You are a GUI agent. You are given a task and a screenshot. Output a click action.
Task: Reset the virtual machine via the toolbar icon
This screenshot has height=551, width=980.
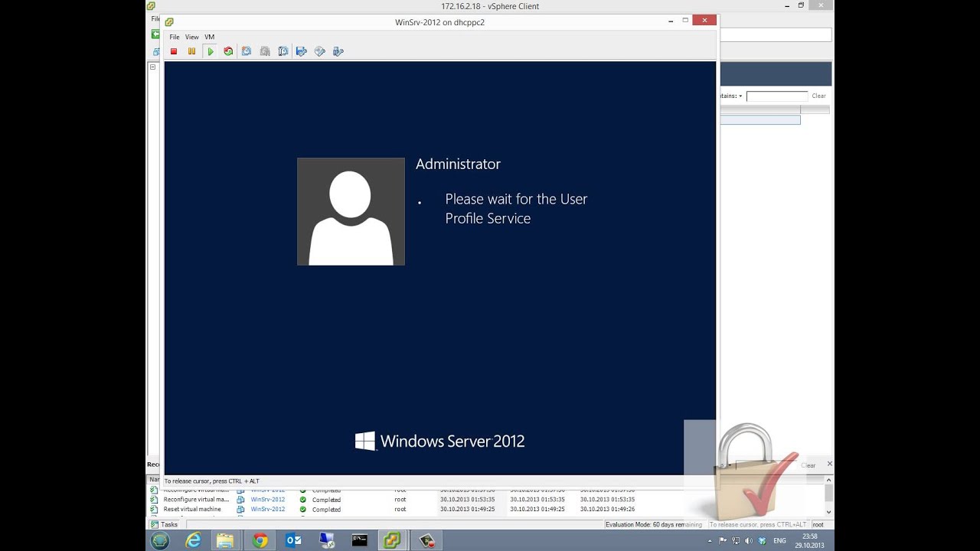tap(228, 51)
